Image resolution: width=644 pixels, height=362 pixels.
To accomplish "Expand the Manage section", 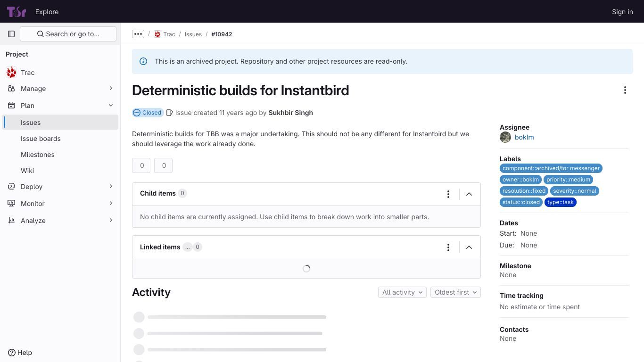I will click(111, 89).
